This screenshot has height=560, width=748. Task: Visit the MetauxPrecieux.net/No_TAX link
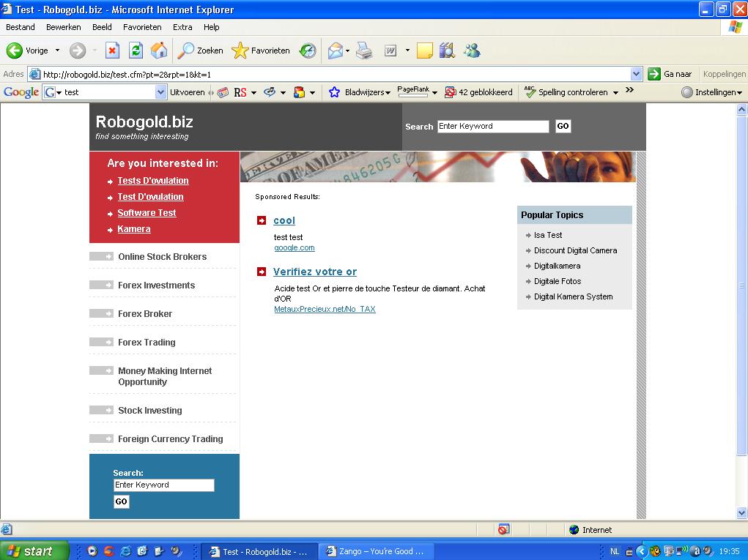(325, 309)
